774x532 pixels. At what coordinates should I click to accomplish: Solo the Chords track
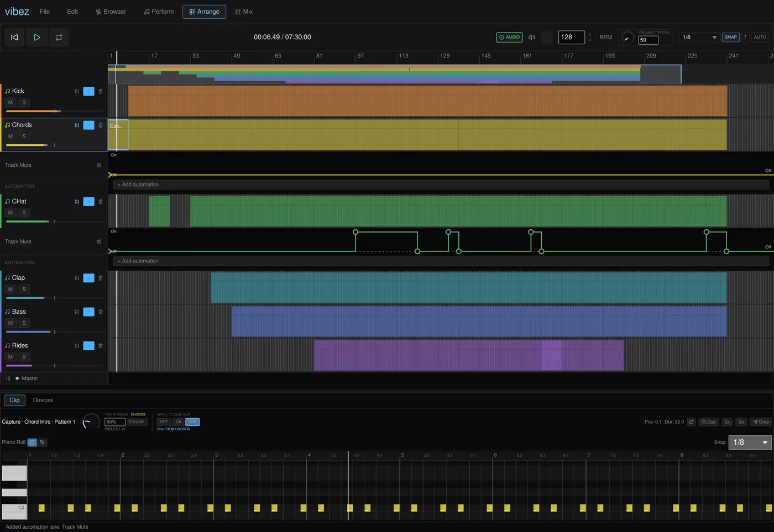tap(24, 136)
